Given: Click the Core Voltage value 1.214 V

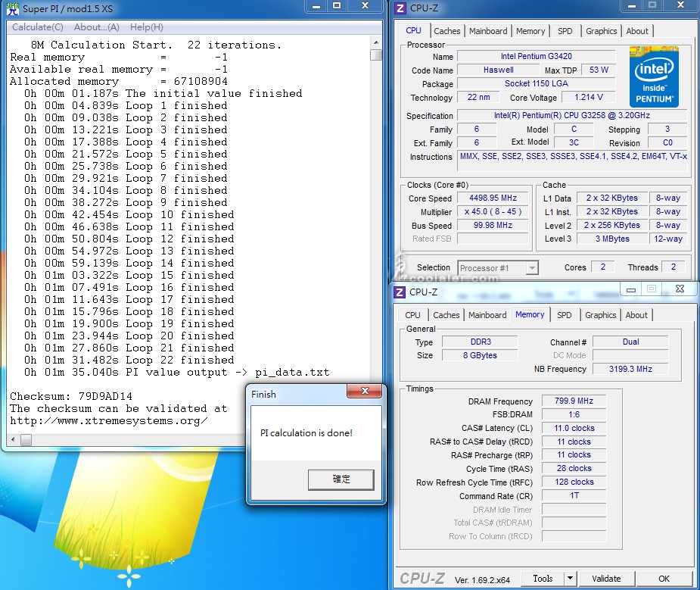Looking at the screenshot, I should coord(589,97).
